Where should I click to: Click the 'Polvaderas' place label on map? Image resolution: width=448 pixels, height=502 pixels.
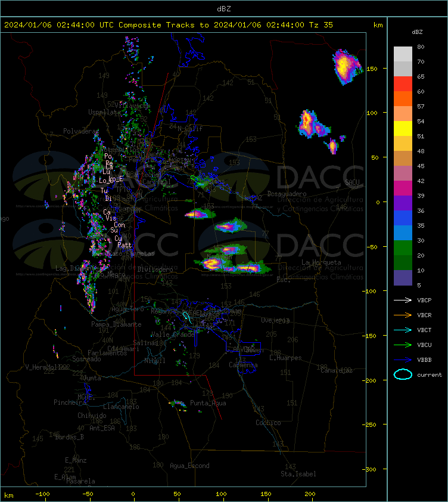tap(81, 131)
